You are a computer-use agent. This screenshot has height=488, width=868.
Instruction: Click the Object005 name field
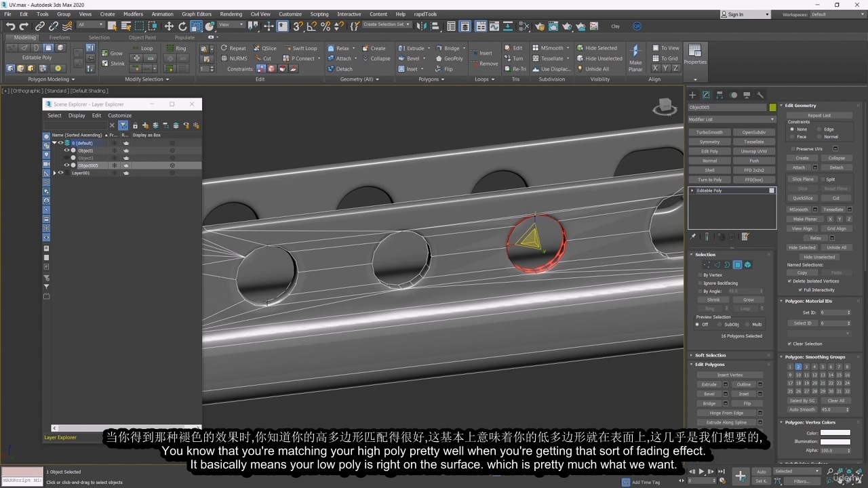tap(727, 107)
